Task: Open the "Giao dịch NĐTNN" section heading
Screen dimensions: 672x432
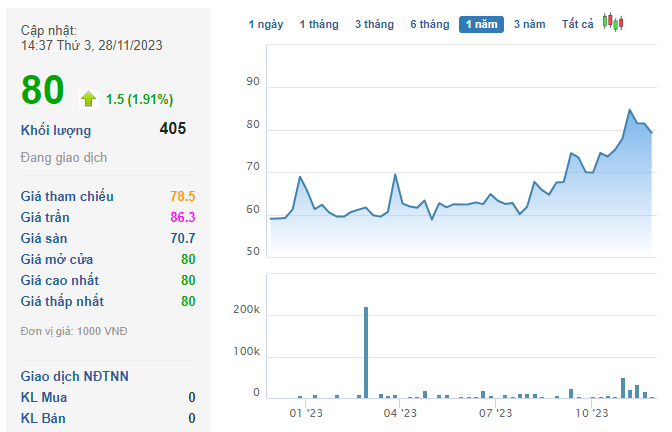Action: pyautogui.click(x=75, y=376)
